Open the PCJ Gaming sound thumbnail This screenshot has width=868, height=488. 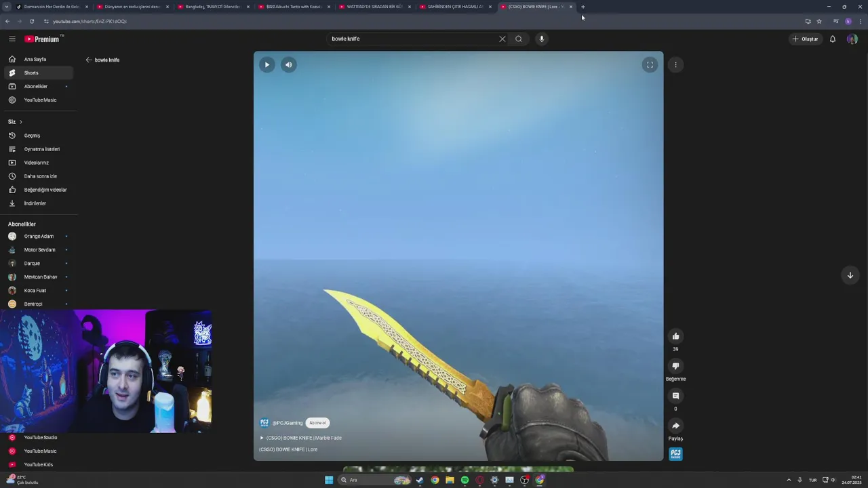click(x=675, y=454)
